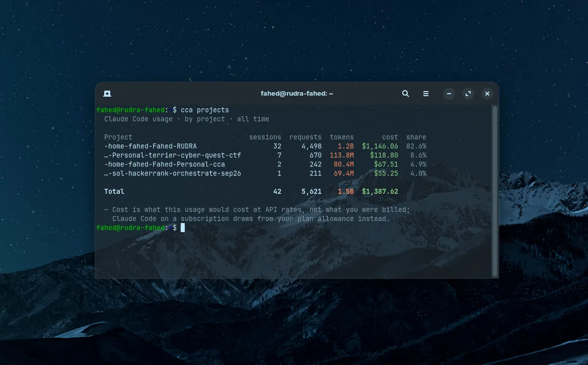588x365 pixels.
Task: Click the terminal vertical scrollbar
Action: pyautogui.click(x=495, y=191)
